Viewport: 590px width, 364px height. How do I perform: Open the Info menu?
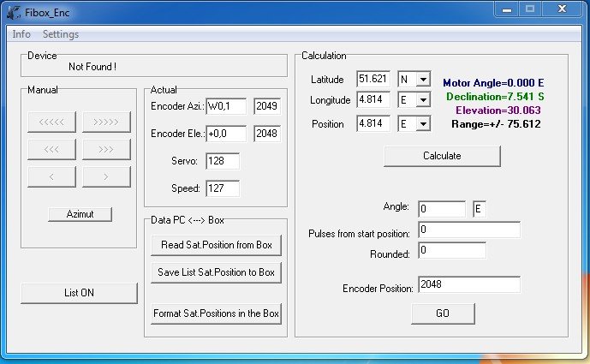[x=21, y=34]
